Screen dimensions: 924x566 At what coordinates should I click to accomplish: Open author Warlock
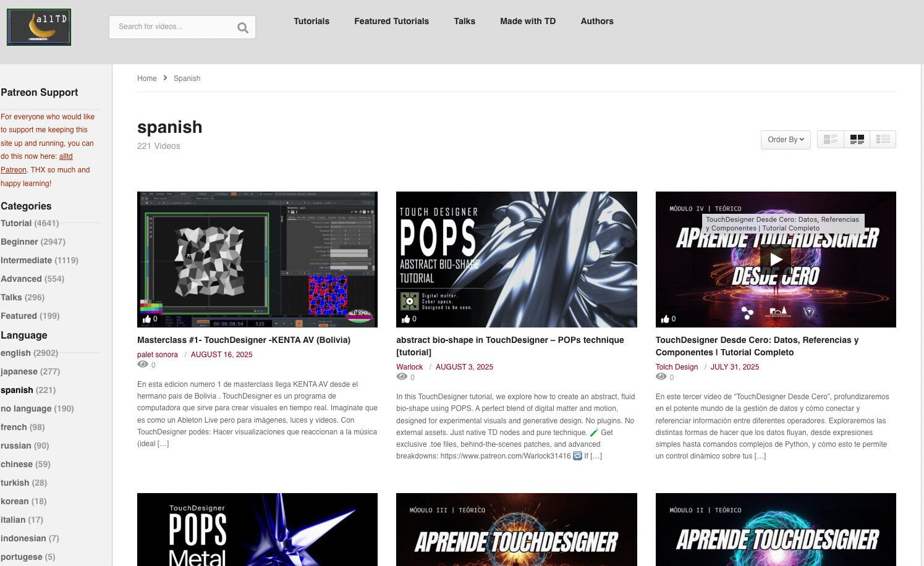[x=409, y=367]
